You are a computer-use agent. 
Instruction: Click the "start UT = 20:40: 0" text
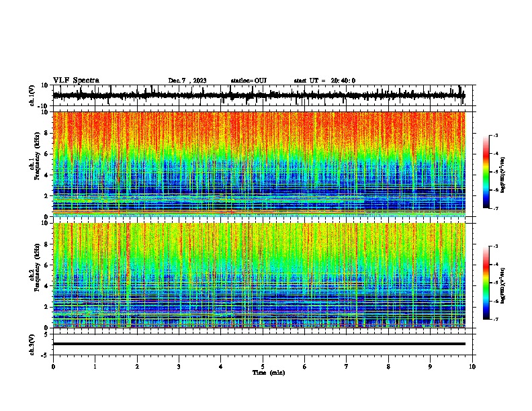[324, 81]
